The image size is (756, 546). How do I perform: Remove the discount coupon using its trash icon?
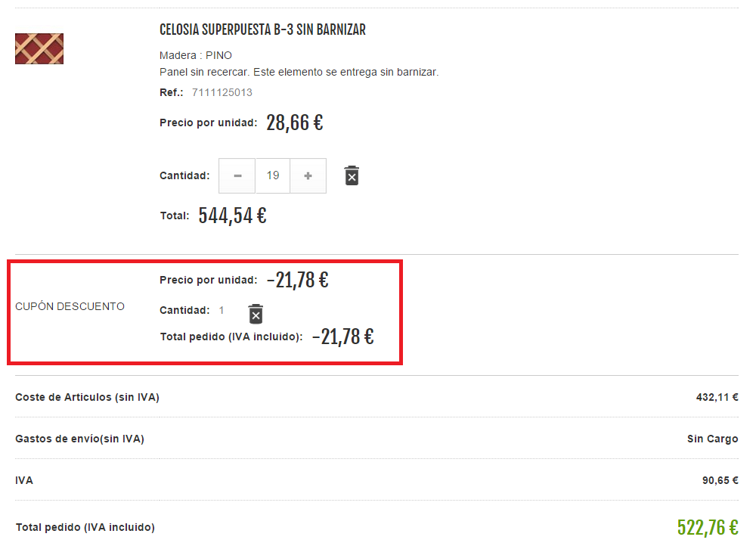[x=256, y=314]
